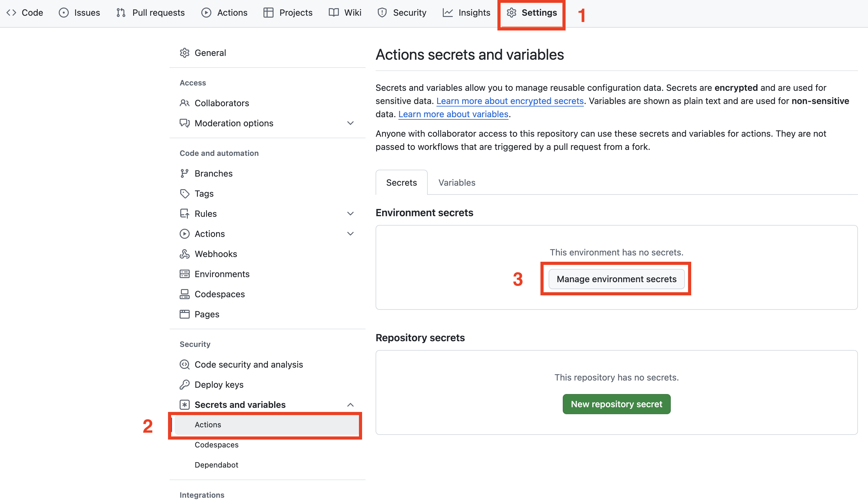This screenshot has width=868, height=504.
Task: Open the Wiki tab
Action: tap(345, 13)
